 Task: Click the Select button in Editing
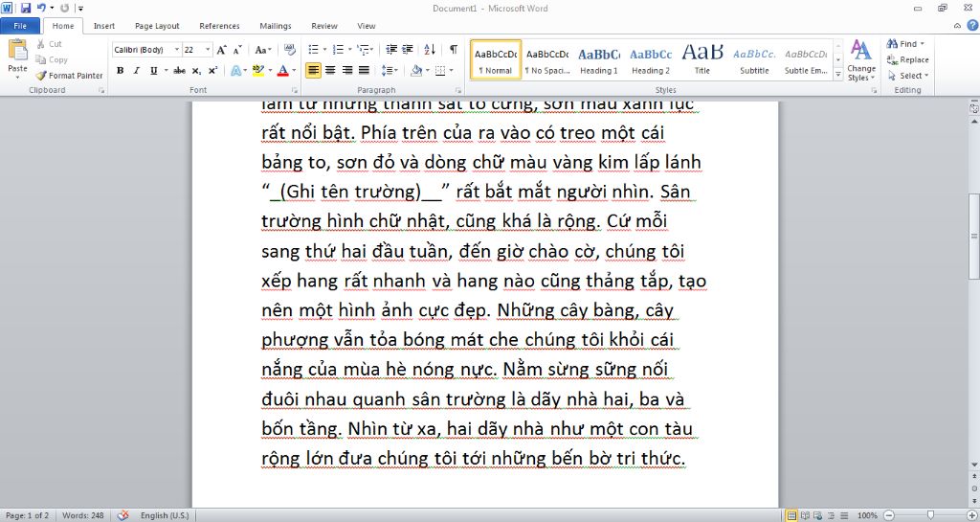[907, 76]
